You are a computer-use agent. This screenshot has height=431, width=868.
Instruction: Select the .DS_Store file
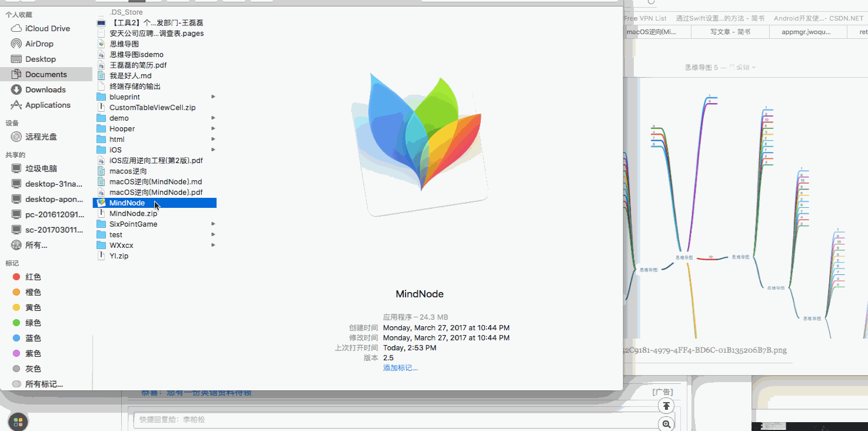(x=126, y=12)
